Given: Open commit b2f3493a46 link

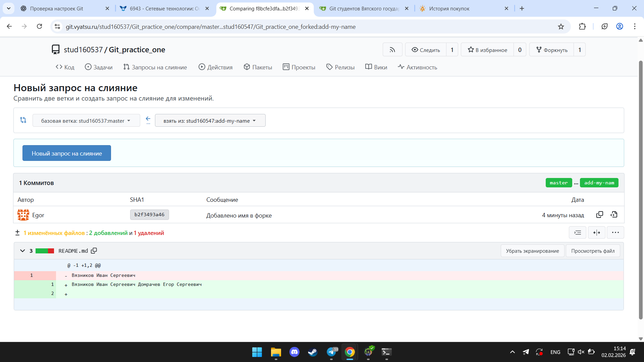Looking at the screenshot, I should (149, 215).
